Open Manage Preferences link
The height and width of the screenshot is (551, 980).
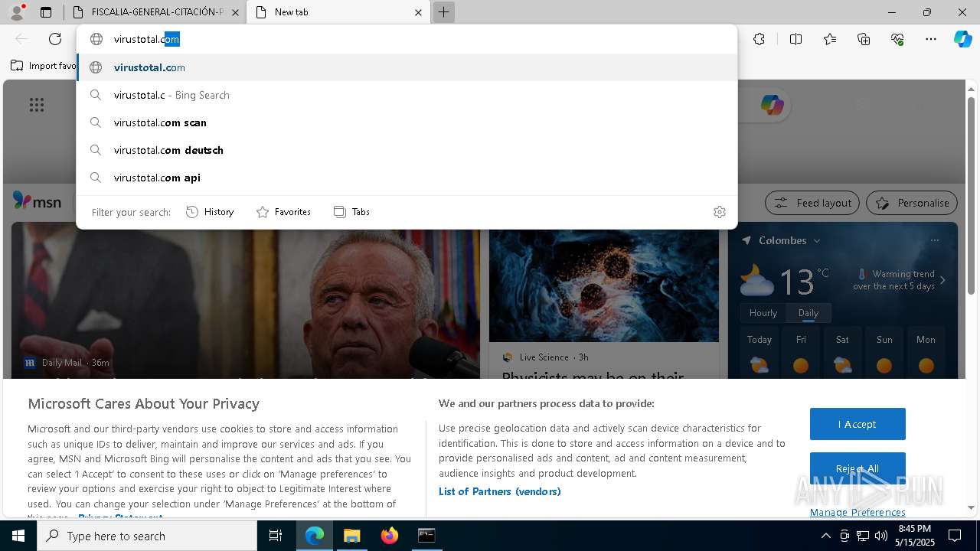(x=857, y=512)
